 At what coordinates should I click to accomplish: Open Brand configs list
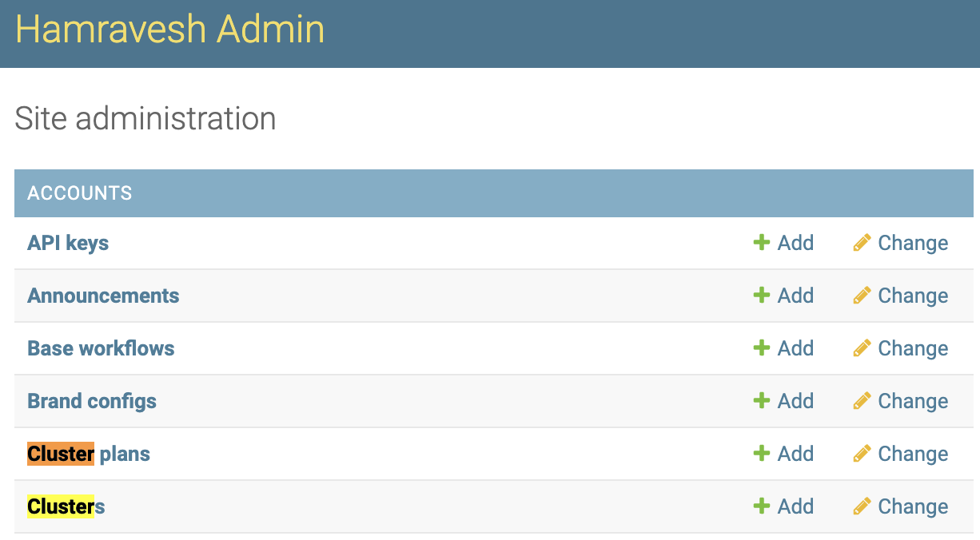(92, 401)
